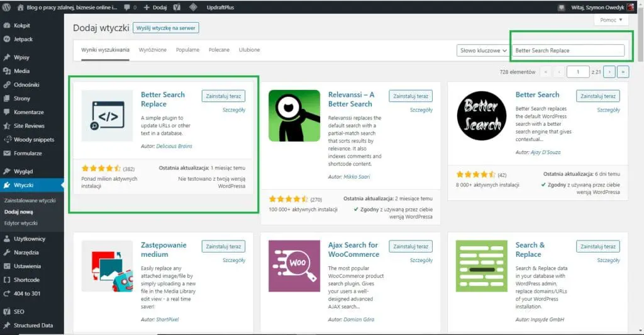The height and width of the screenshot is (335, 644).
Task: Open the Zastępowanie medium plugin thumbnail
Action: (107, 266)
